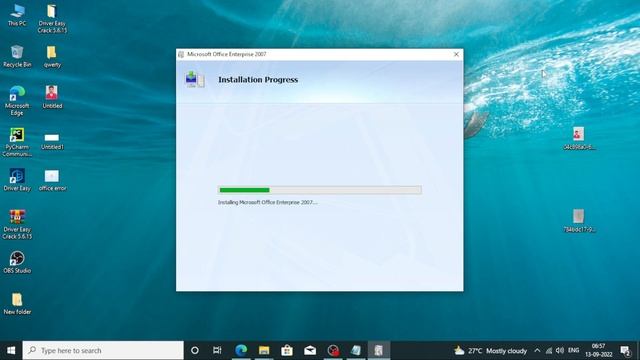Select the Untitled1 desktop file

[x=52, y=141]
